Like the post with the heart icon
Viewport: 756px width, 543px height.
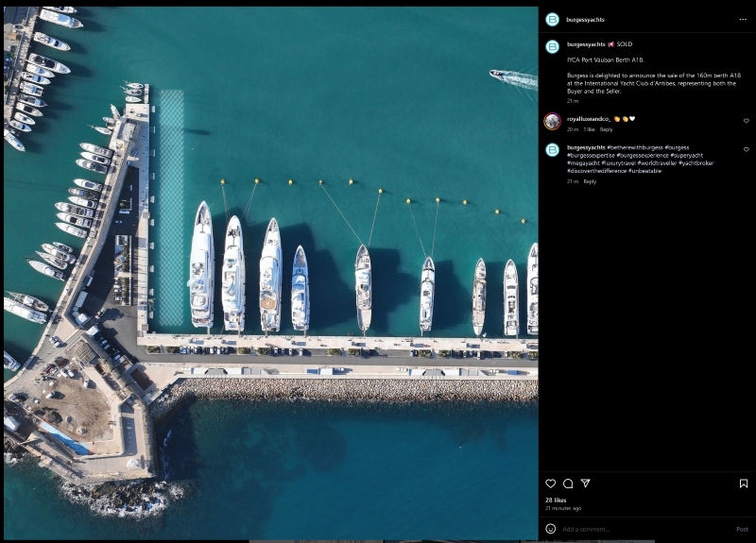point(550,484)
